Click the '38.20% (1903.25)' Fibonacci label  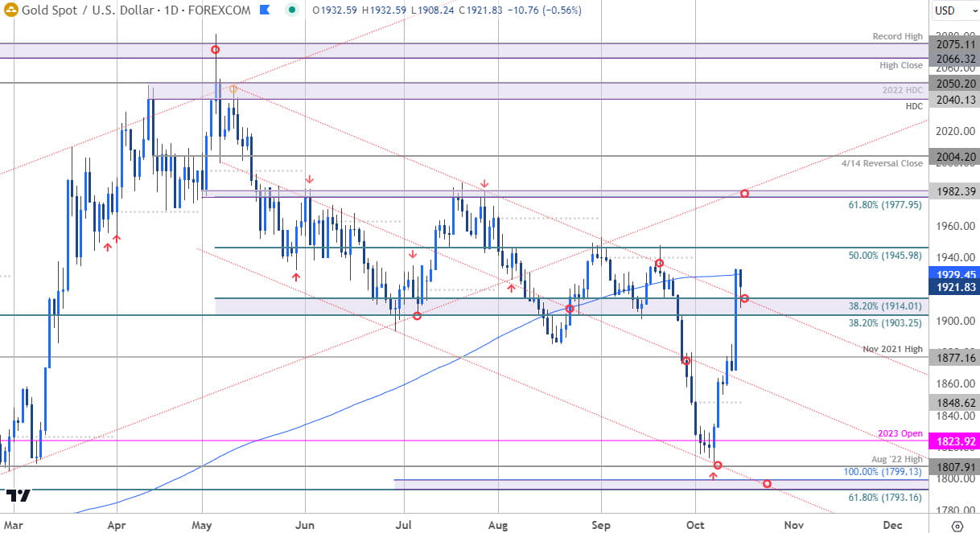coord(887,322)
